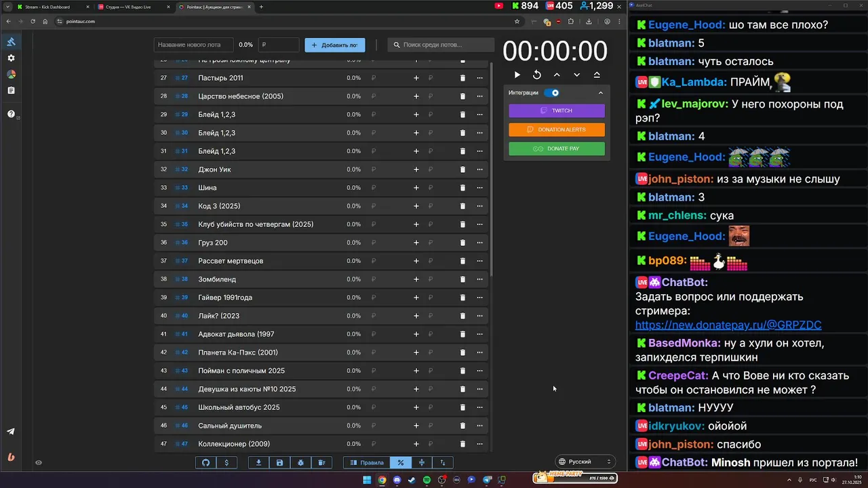Connect DONATION ALERTS integration
The image size is (868, 488).
557,129
